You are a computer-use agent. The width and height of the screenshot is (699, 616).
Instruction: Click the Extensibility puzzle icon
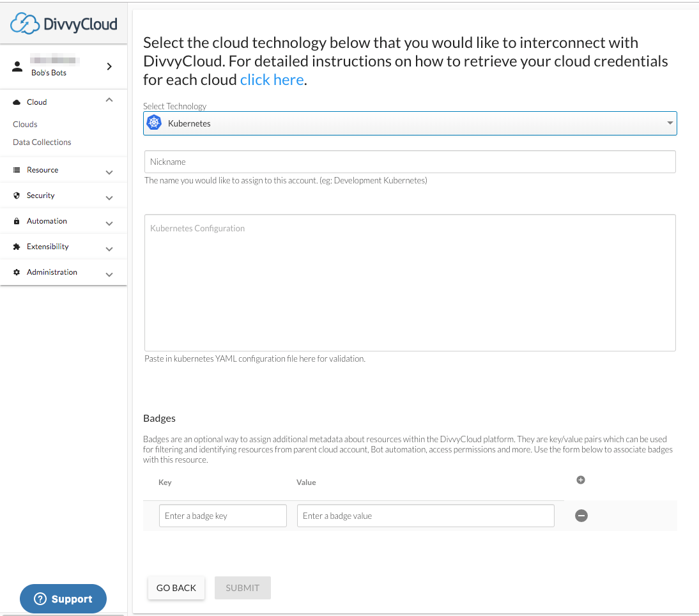(x=17, y=247)
